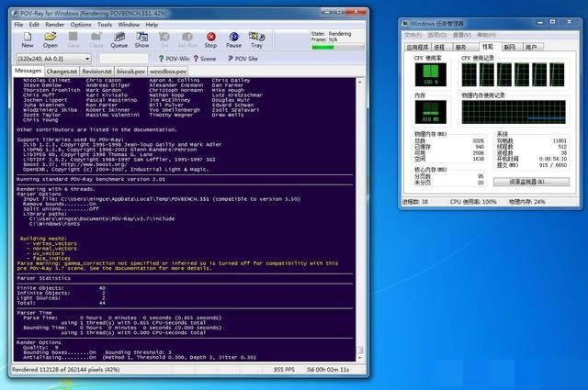Click the messages scrollbar down arrow
This screenshot has height=390, width=588.
(359, 358)
